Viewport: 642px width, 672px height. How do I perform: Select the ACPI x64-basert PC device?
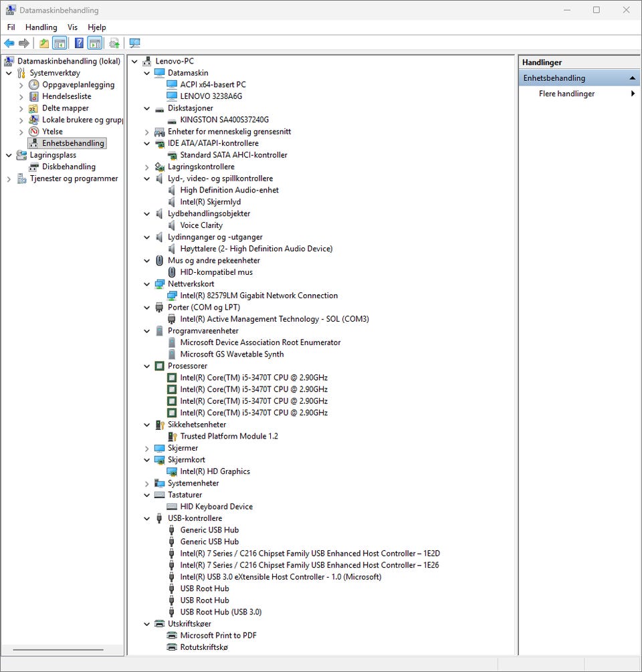point(213,84)
